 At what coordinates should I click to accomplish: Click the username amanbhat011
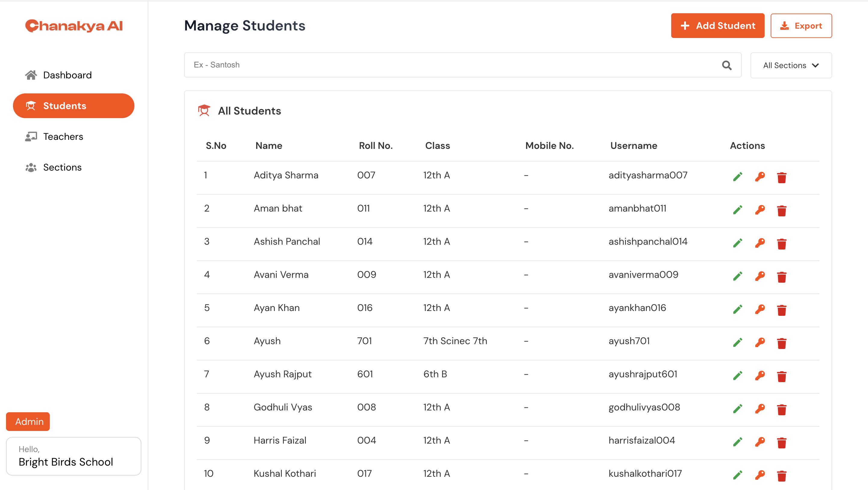click(x=637, y=208)
